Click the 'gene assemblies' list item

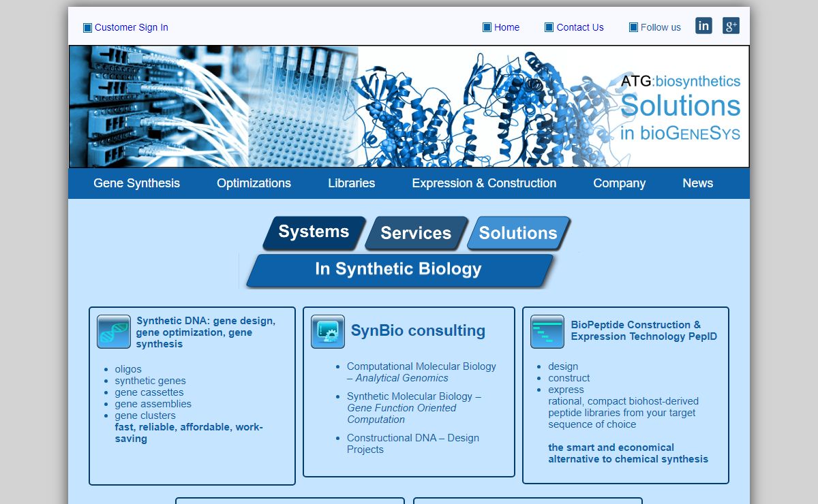pyautogui.click(x=153, y=404)
